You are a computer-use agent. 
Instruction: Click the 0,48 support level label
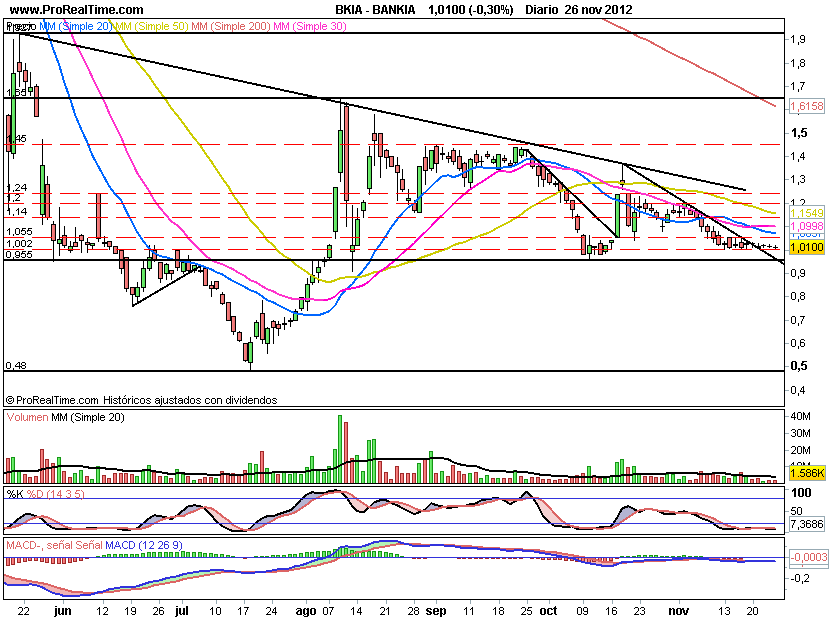point(16,365)
